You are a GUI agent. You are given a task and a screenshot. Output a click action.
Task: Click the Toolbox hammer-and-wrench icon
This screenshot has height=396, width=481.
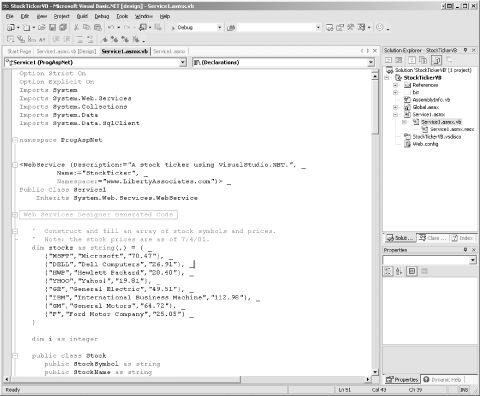coord(350,27)
